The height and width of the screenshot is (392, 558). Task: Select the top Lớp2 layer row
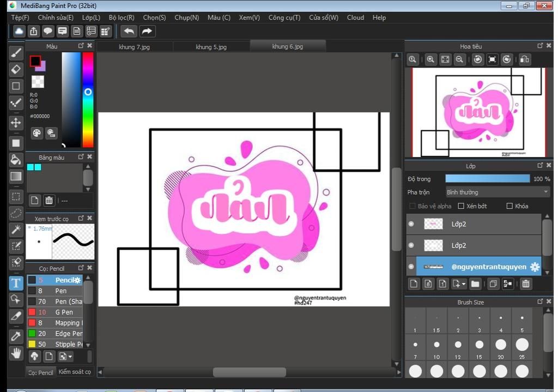[474, 224]
